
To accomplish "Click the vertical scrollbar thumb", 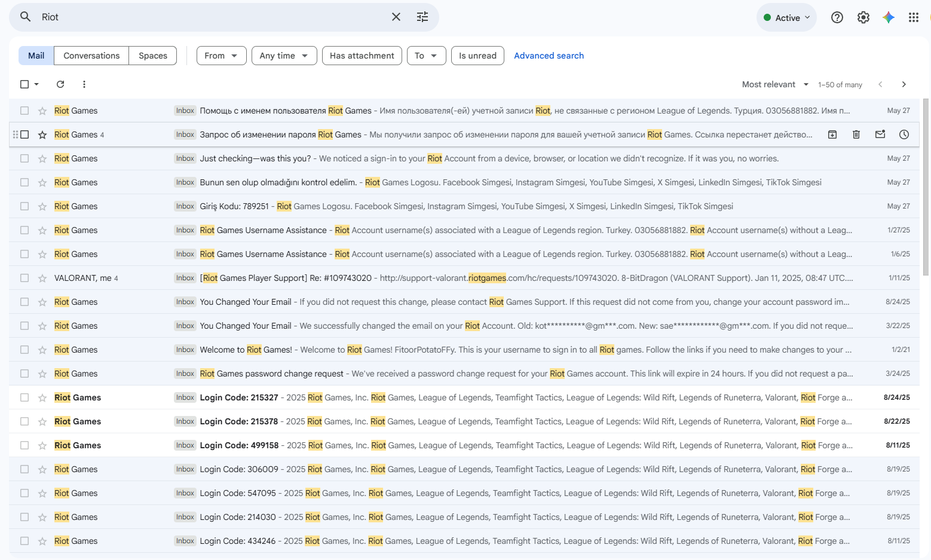I will 926,186.
